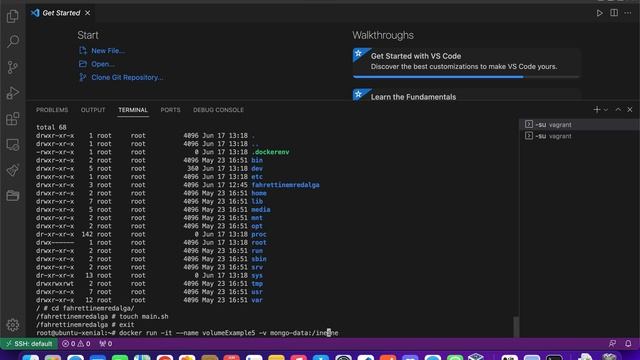Click the 'tmp' directory entry

point(257,284)
